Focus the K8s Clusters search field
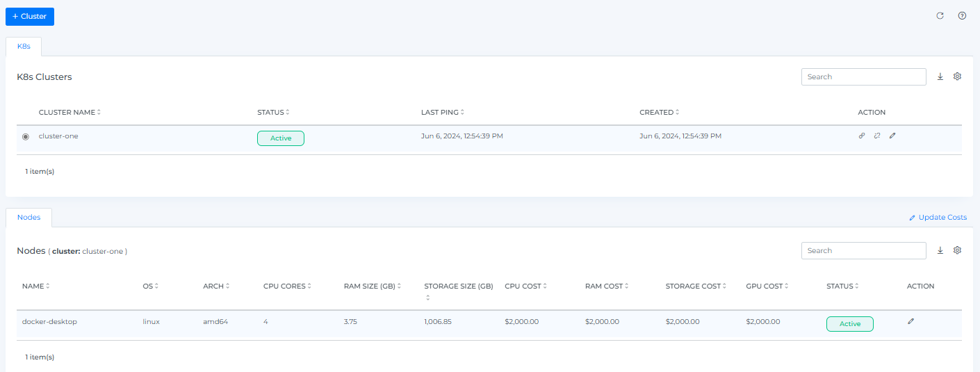This screenshot has height=372, width=980. tap(863, 76)
